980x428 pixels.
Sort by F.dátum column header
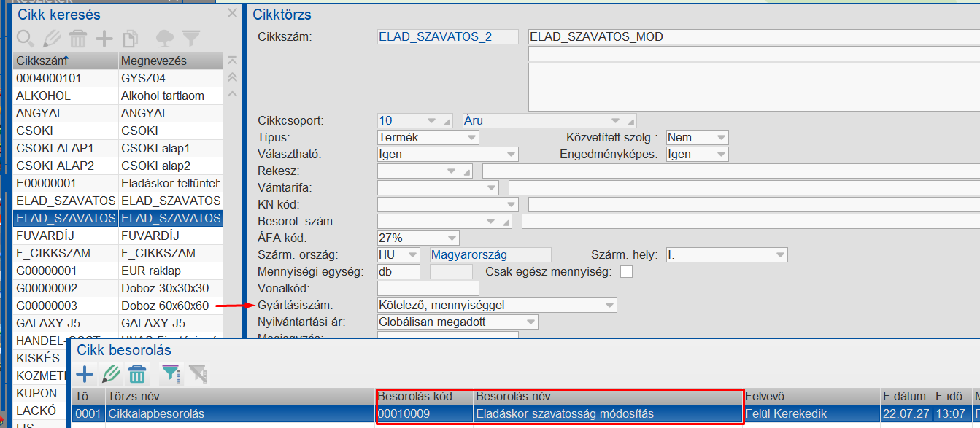(x=906, y=397)
